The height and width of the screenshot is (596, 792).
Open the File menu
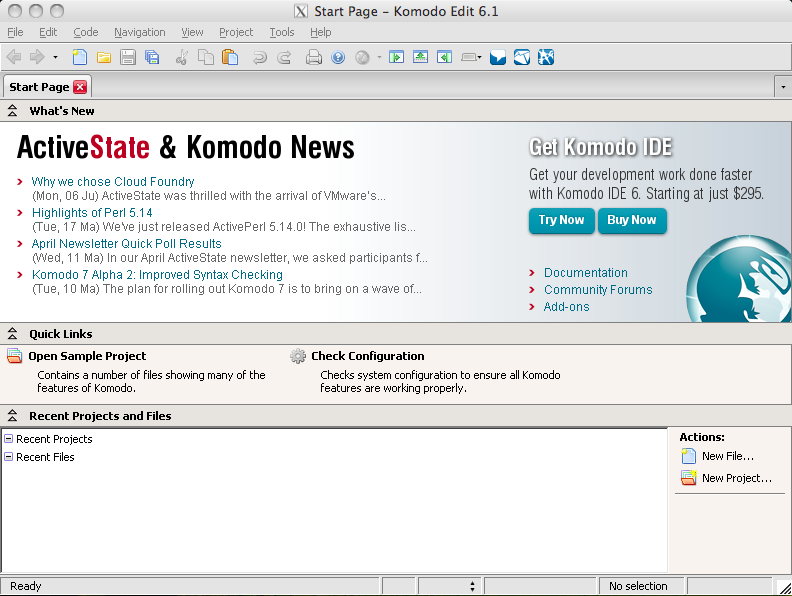tap(15, 32)
